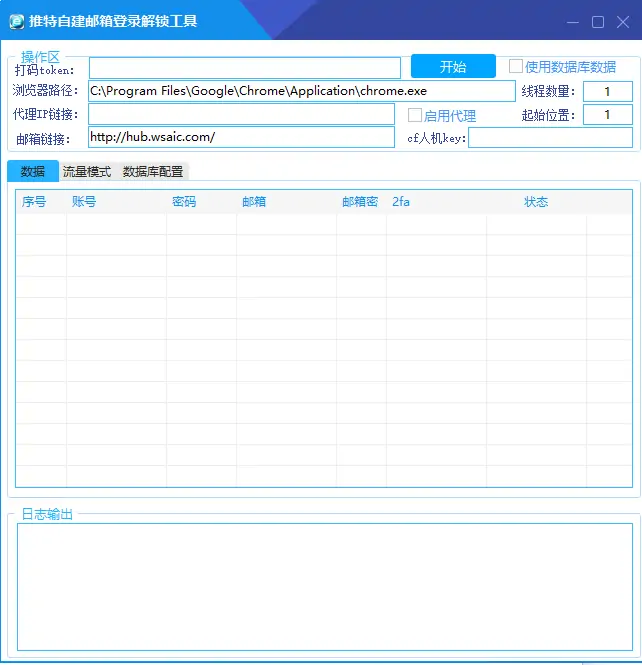Minimize the window
Viewport: 642px width, 665px height.
573,22
